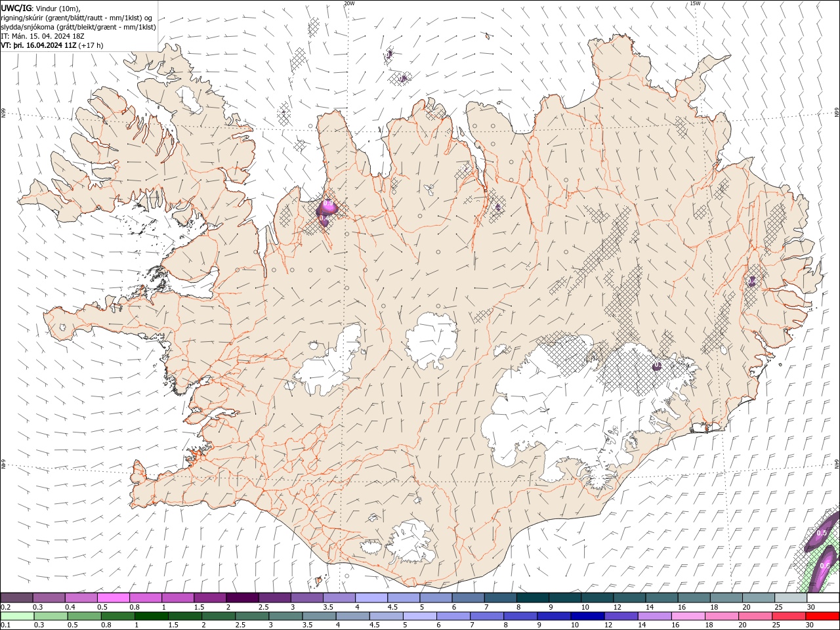840x630 pixels.
Task: Select the grey upper legend swatch labeled 20
Action: pyautogui.click(x=759, y=597)
